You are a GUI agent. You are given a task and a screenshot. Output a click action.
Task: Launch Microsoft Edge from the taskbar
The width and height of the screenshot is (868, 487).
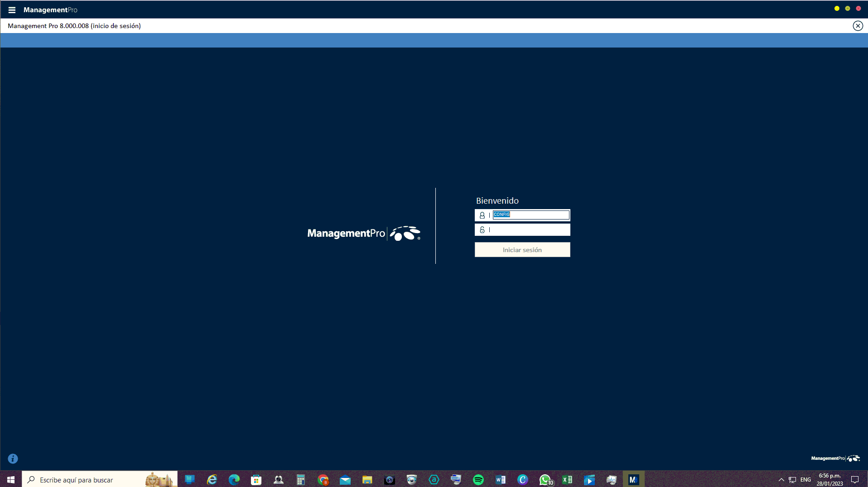pos(234,480)
